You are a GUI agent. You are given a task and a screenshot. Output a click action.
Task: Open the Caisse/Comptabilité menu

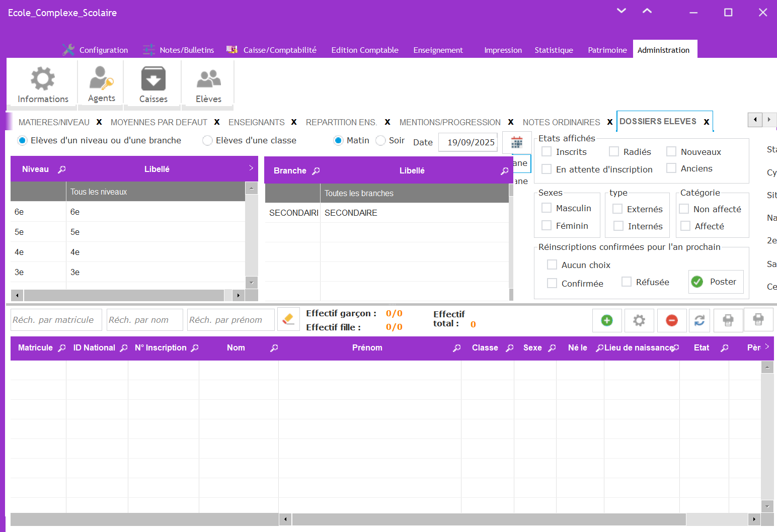(x=279, y=50)
